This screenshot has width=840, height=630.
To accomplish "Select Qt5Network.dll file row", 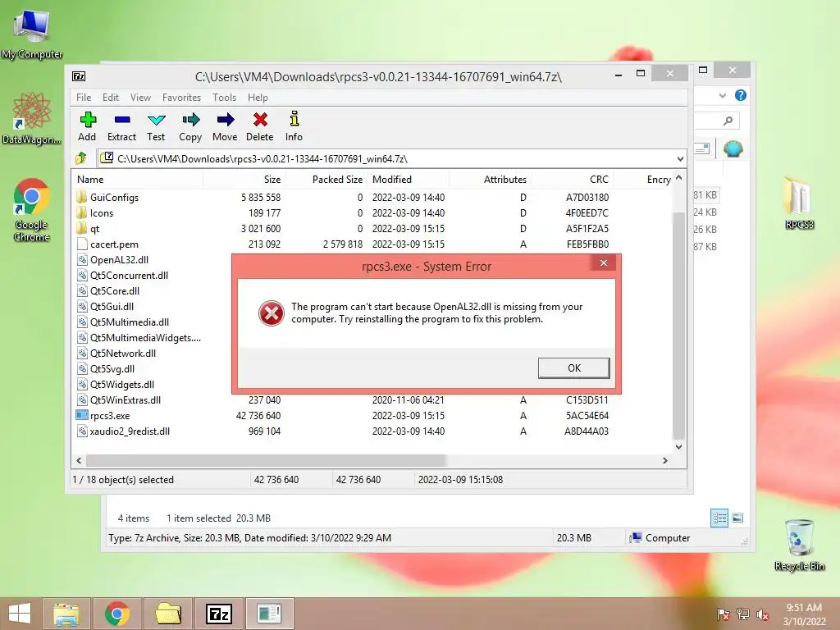I will click(x=116, y=353).
